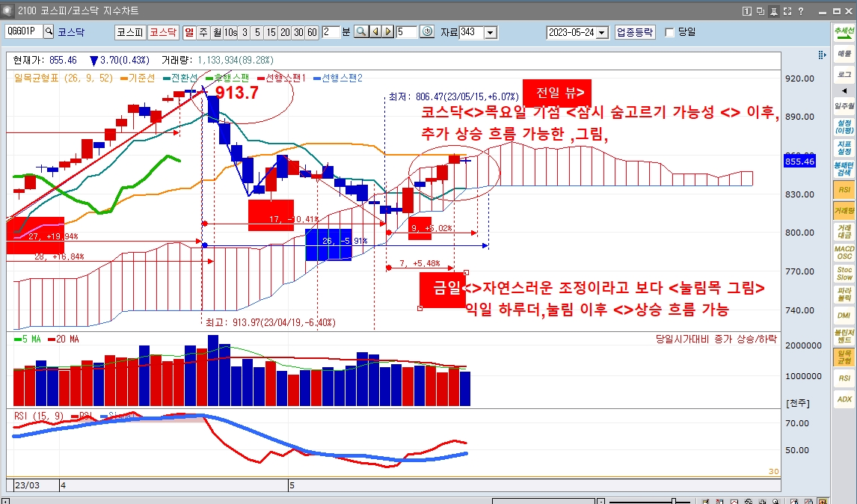The image size is (857, 504).
Task: Click the field showing 5 after arrows
Action: pos(407,32)
